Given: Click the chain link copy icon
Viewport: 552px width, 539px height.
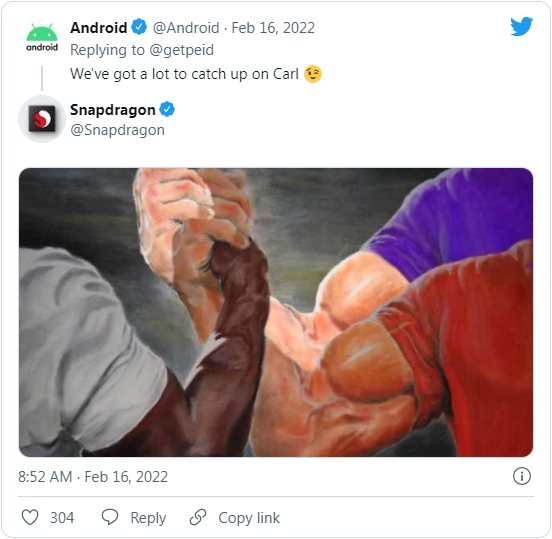Looking at the screenshot, I should [198, 517].
